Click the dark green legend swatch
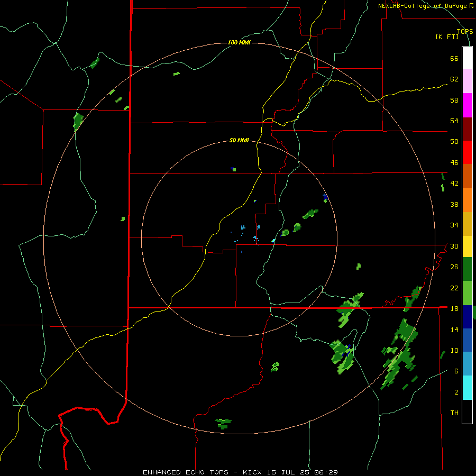This screenshot has width=476, height=476. [467, 269]
